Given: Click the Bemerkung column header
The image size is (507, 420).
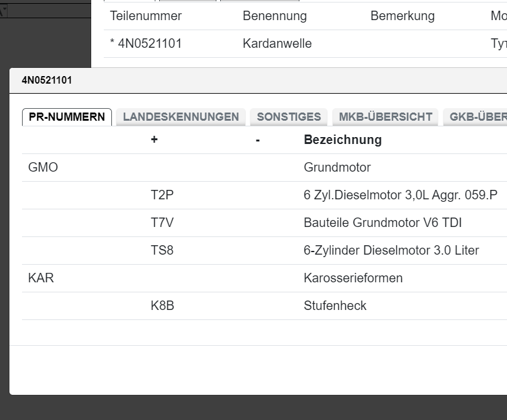Looking at the screenshot, I should [402, 16].
